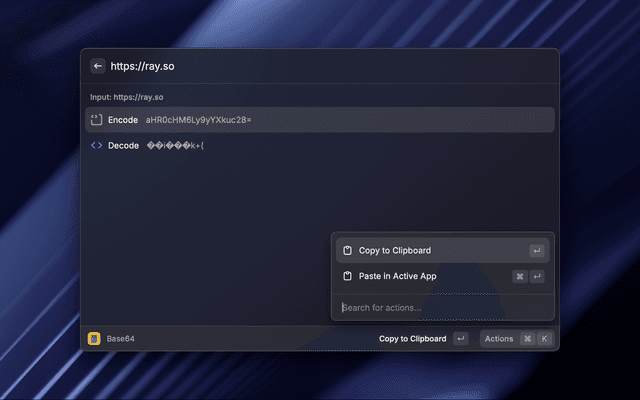640x400 pixels.
Task: Toggle the Actions panel button
Action: [x=499, y=339]
